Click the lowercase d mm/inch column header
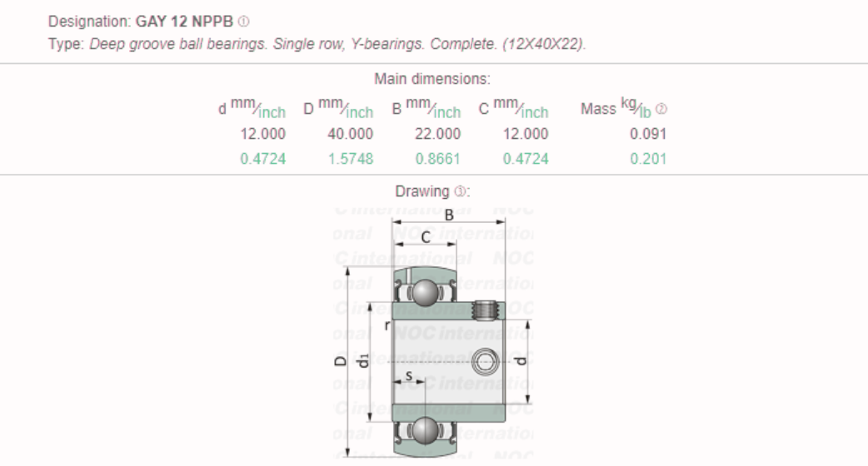 252,109
